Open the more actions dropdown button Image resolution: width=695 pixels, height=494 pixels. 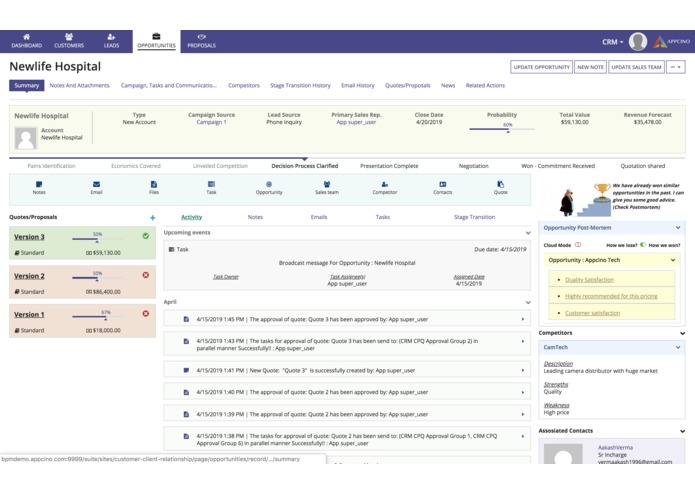[x=676, y=67]
